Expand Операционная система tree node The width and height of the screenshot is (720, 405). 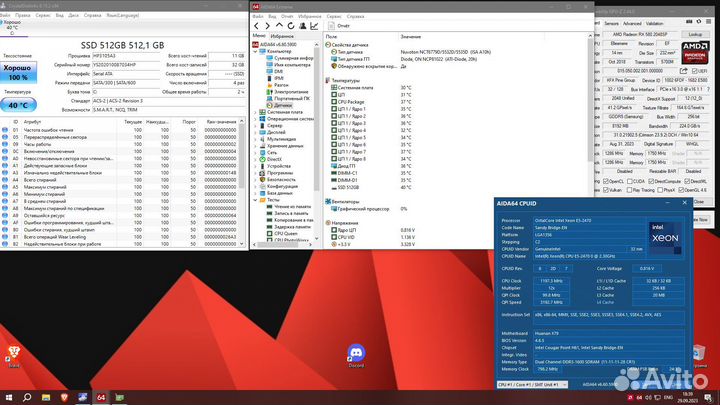pyautogui.click(x=255, y=119)
